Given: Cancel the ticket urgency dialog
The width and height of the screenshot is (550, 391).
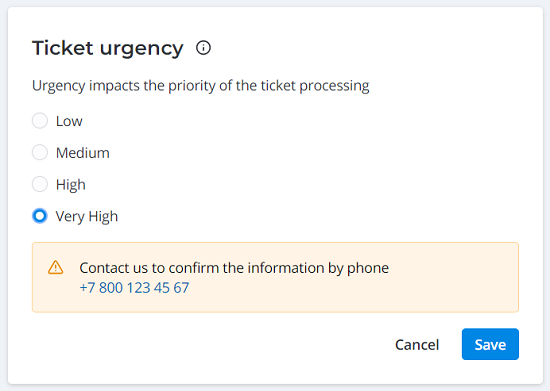Looking at the screenshot, I should (417, 344).
